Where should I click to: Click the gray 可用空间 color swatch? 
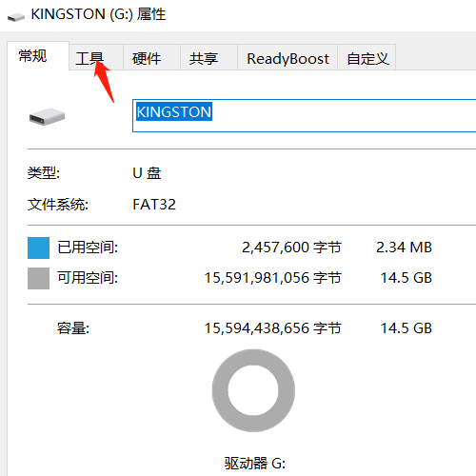tap(38, 278)
